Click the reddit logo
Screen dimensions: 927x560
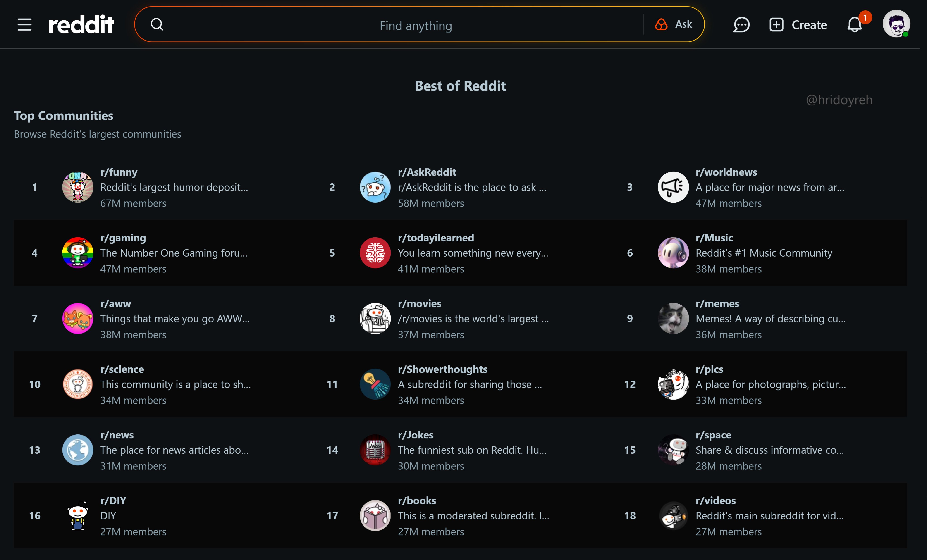pyautogui.click(x=81, y=25)
